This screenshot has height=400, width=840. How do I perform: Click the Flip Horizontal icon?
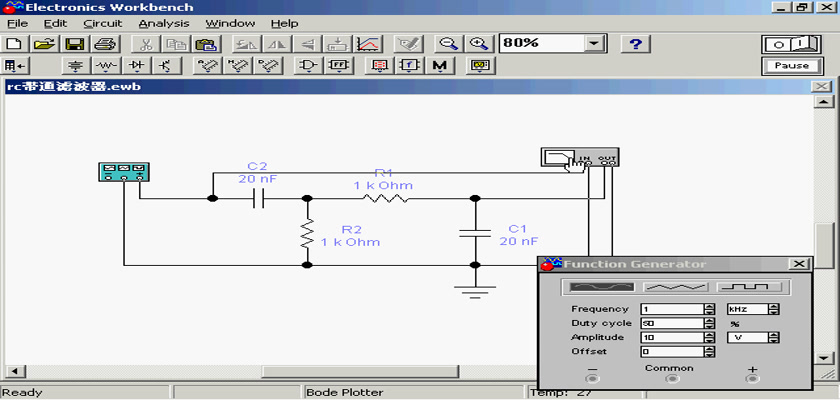click(x=278, y=44)
